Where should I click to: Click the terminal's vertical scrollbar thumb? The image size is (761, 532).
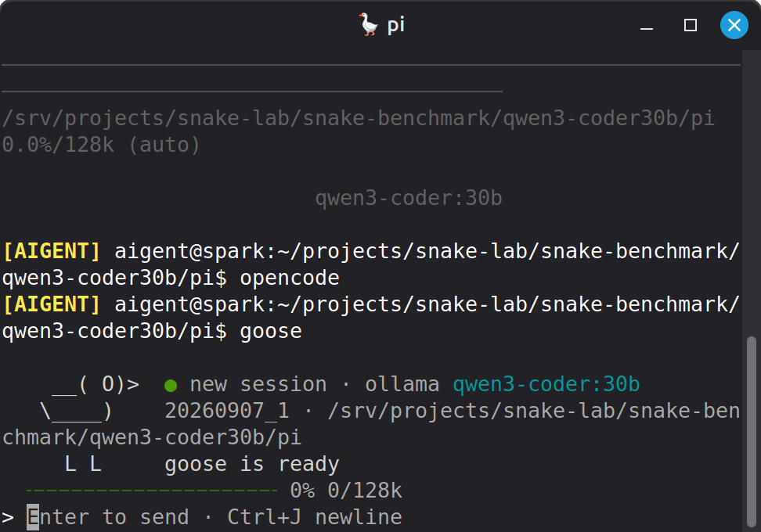coord(752,432)
